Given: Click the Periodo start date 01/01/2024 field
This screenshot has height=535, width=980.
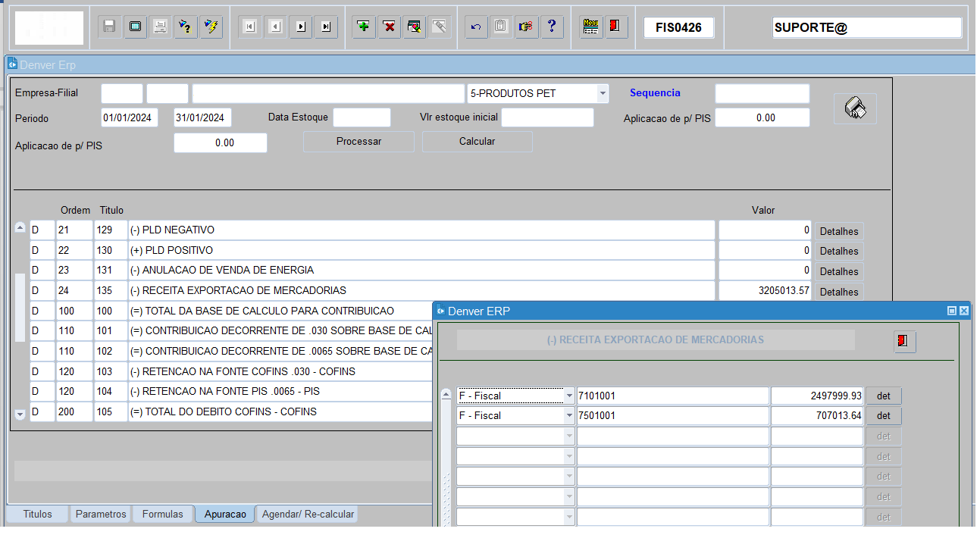Looking at the screenshot, I should pos(130,117).
